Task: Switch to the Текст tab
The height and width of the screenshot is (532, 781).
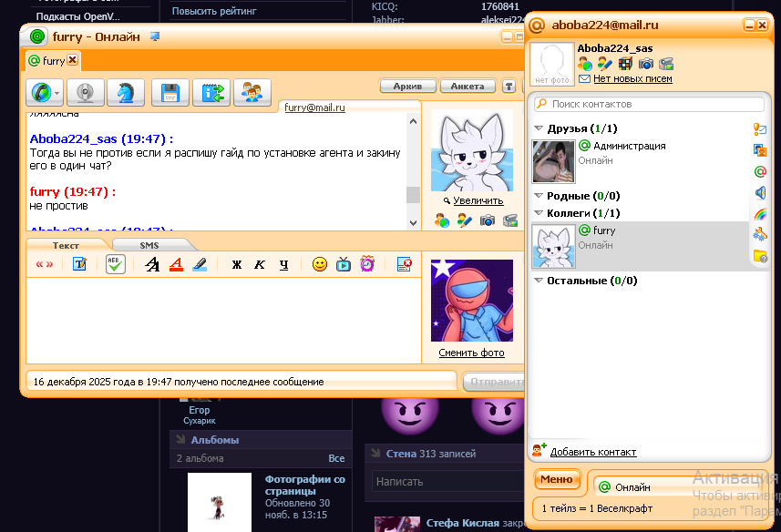Action: 67,245
